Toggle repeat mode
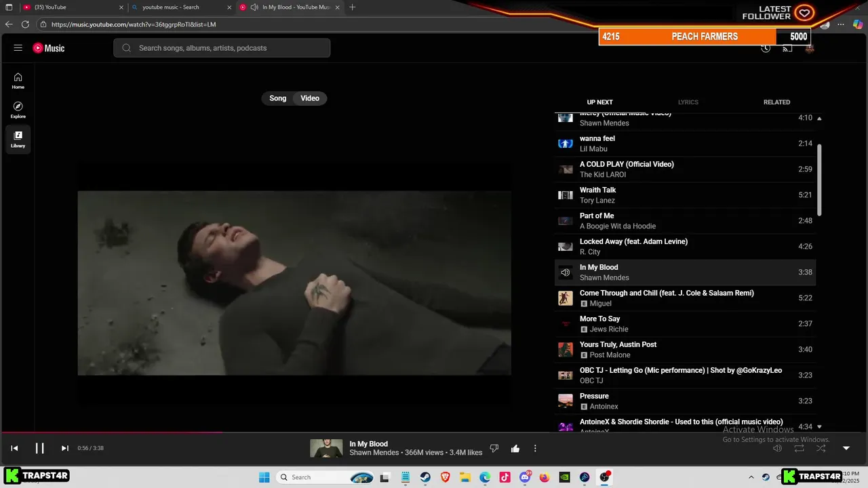 point(799,448)
